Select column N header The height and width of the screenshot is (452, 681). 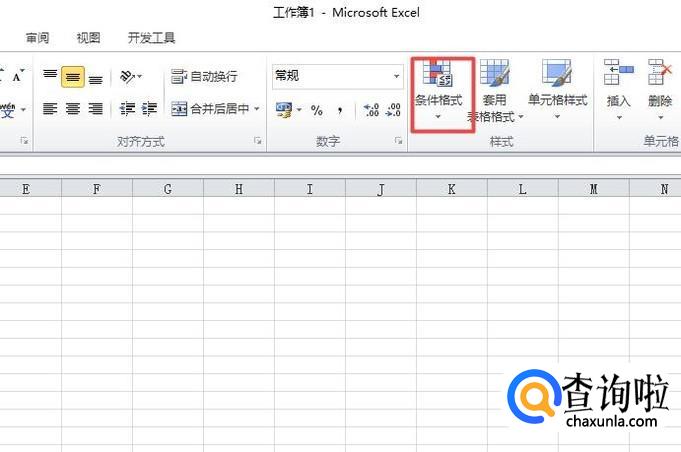pyautogui.click(x=655, y=189)
